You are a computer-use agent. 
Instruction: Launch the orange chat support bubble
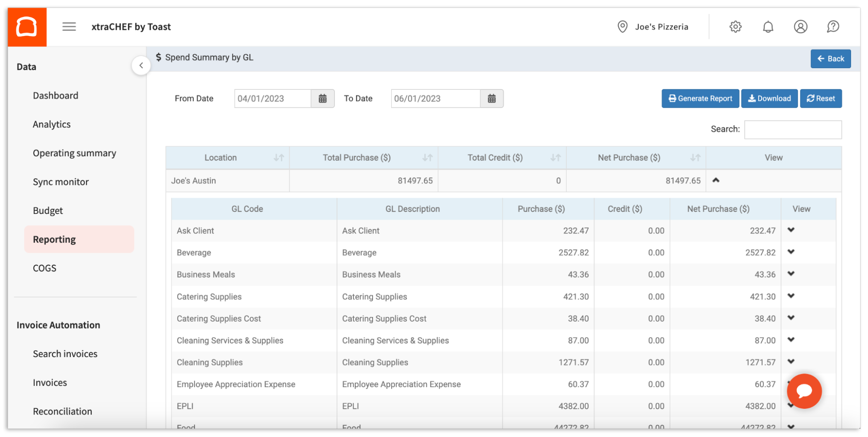click(804, 391)
